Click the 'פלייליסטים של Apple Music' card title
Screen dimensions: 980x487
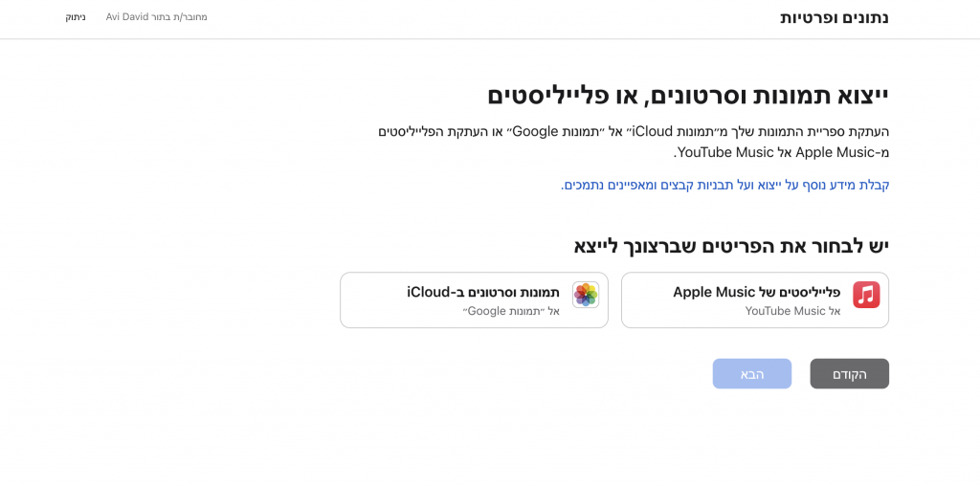757,292
